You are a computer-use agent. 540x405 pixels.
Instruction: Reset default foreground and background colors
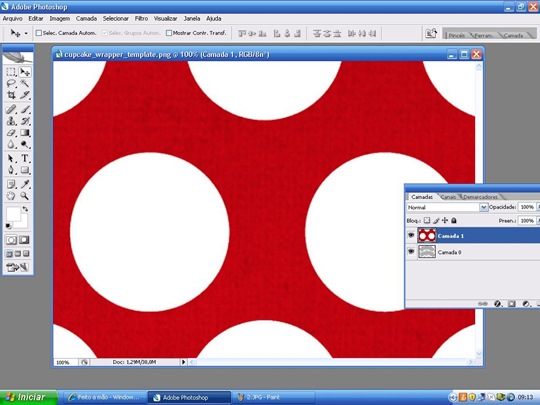(x=9, y=226)
